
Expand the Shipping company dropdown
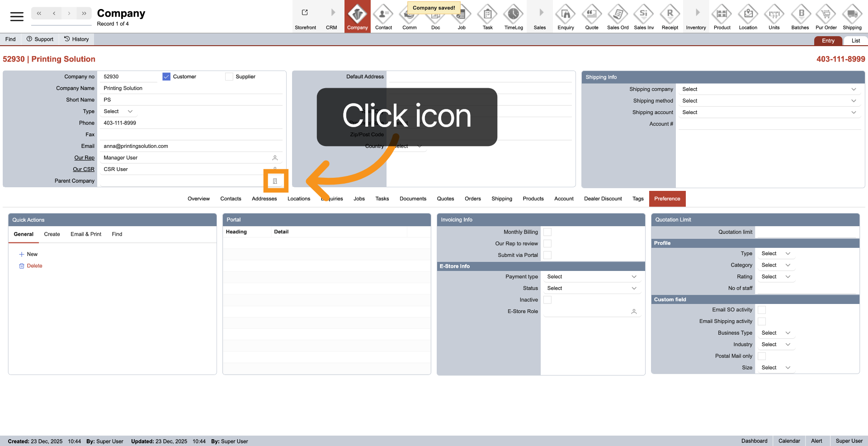click(x=768, y=90)
